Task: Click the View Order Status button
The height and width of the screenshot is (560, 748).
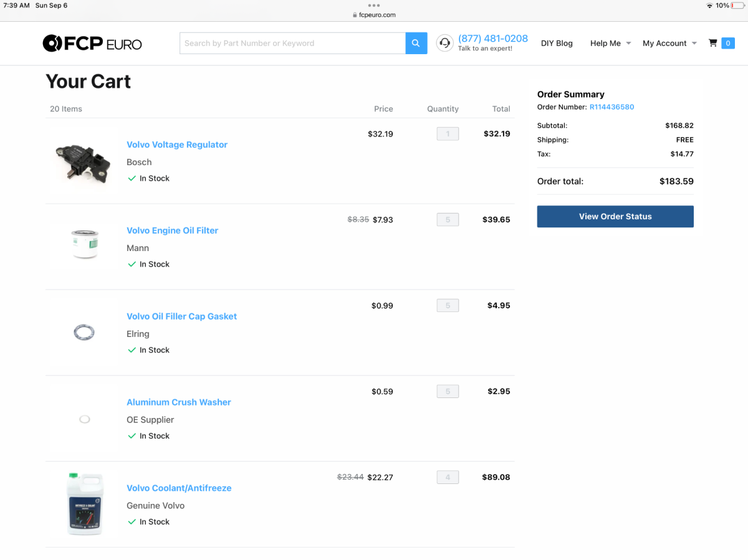Action: [615, 216]
